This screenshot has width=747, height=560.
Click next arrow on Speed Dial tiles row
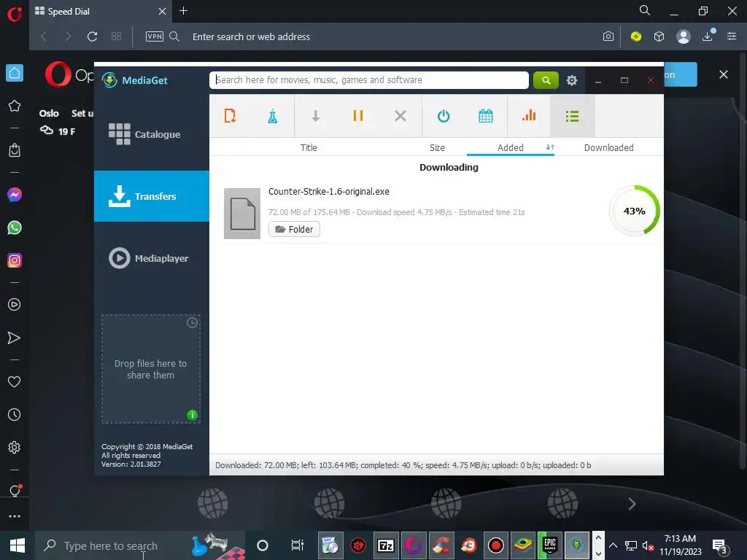point(632,504)
